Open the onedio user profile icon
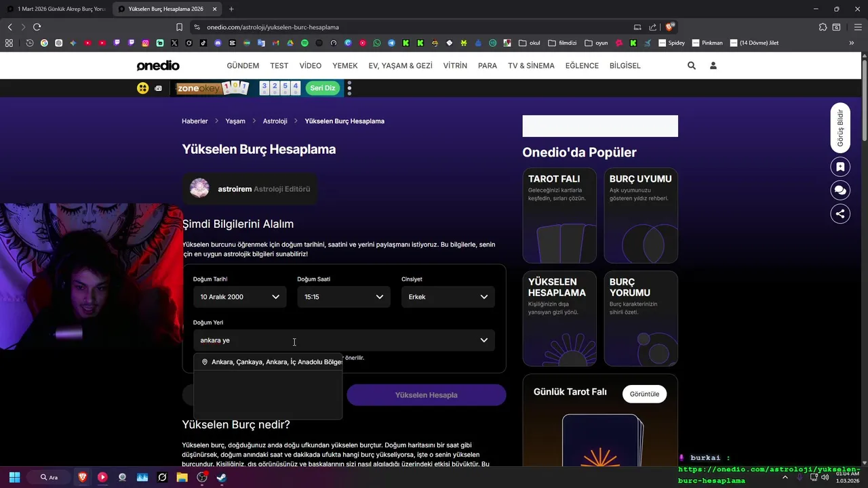The image size is (868, 488). tap(713, 66)
